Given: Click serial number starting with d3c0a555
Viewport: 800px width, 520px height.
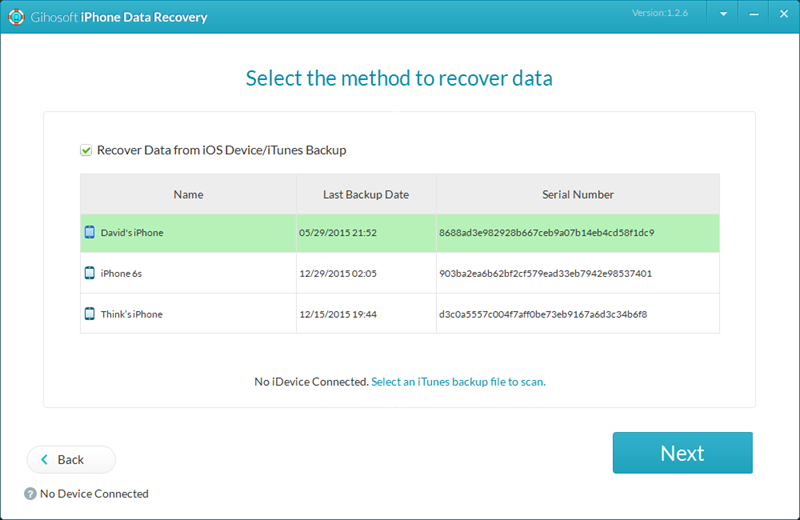Looking at the screenshot, I should point(543,314).
